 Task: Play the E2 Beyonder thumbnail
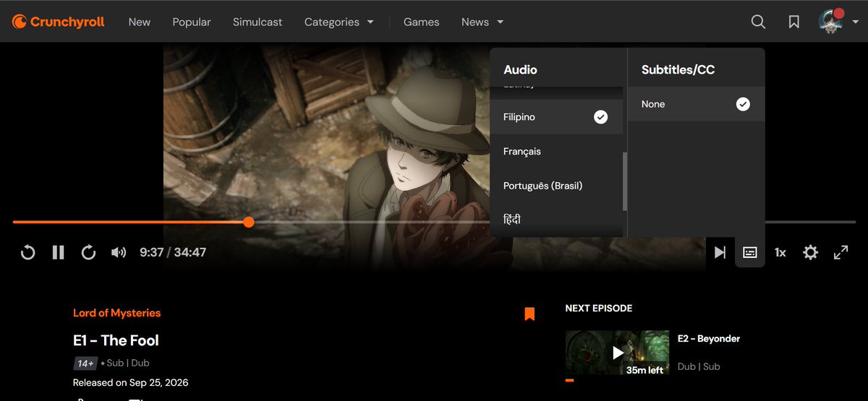[x=617, y=353]
